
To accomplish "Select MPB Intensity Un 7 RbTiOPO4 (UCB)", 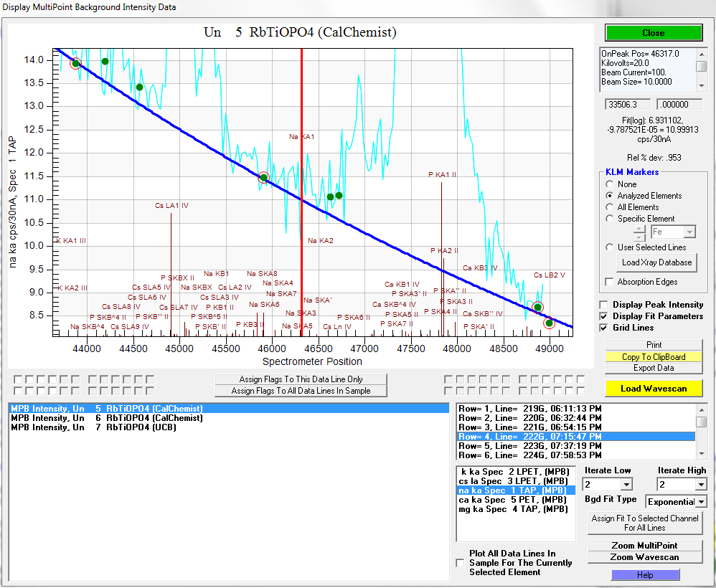I will [x=104, y=427].
